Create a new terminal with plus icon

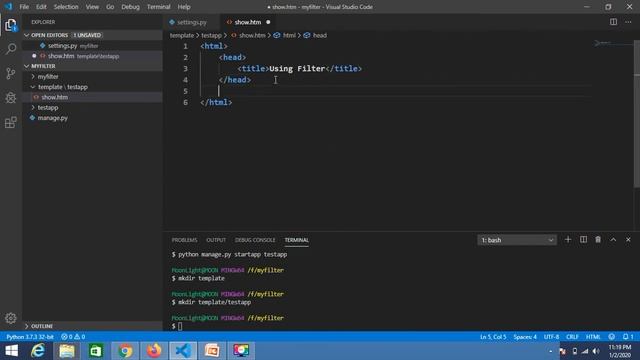[x=568, y=240]
